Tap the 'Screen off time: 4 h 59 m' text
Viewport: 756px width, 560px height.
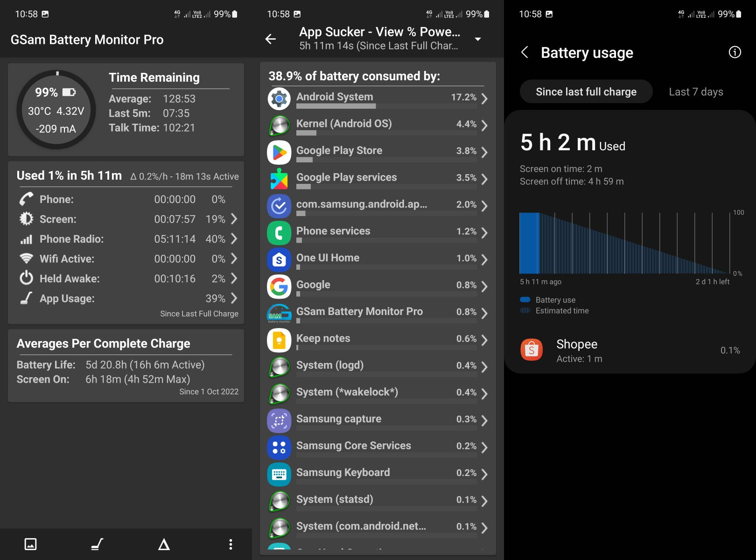coord(572,182)
